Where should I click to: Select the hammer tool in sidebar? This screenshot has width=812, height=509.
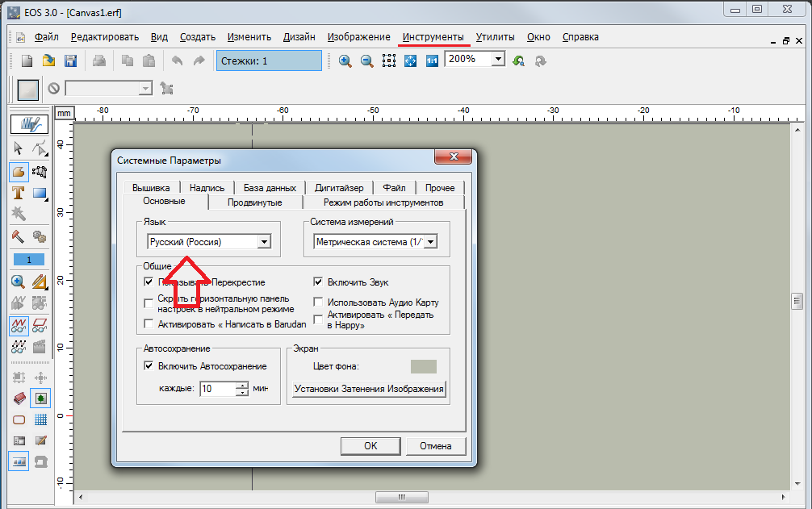click(x=19, y=236)
